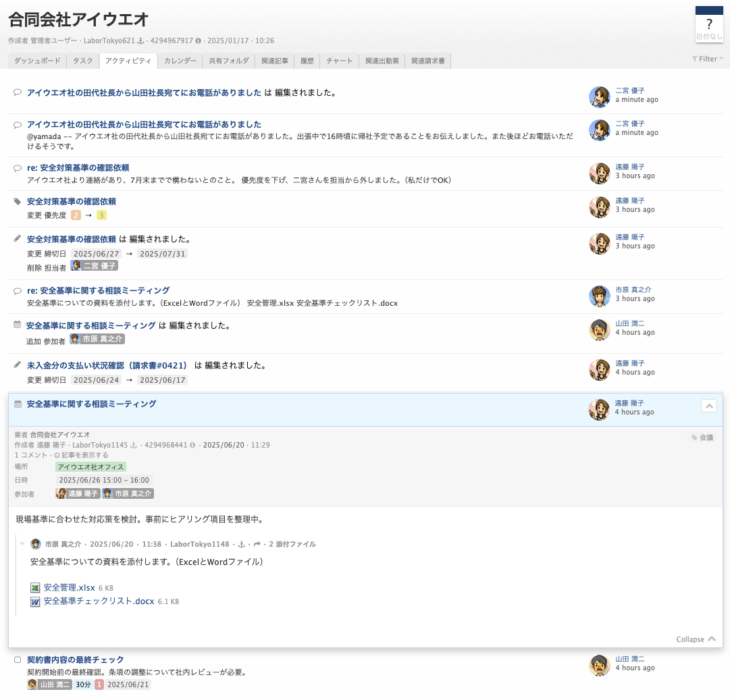Click the calendar icon of the highlighted 安全基準 meeting

point(18,404)
